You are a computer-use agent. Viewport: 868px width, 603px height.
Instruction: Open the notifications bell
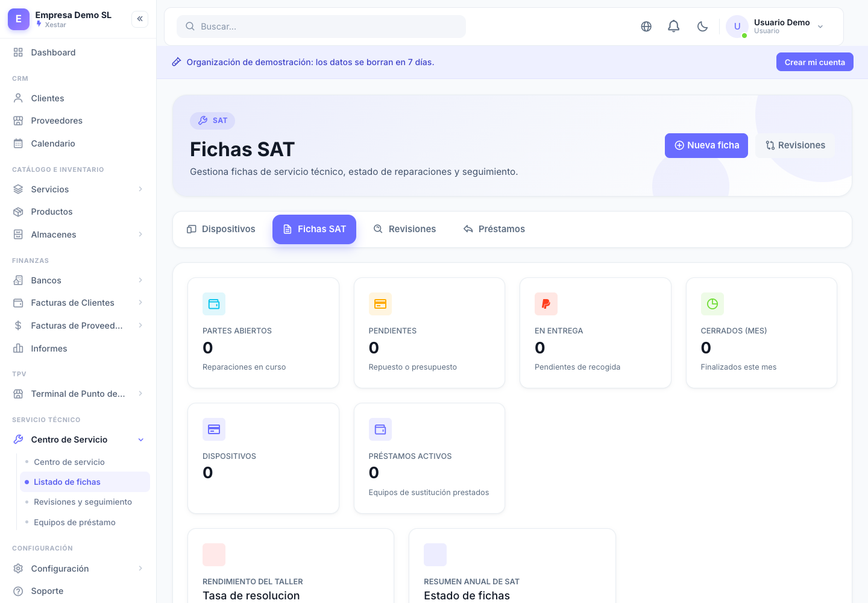(x=674, y=27)
